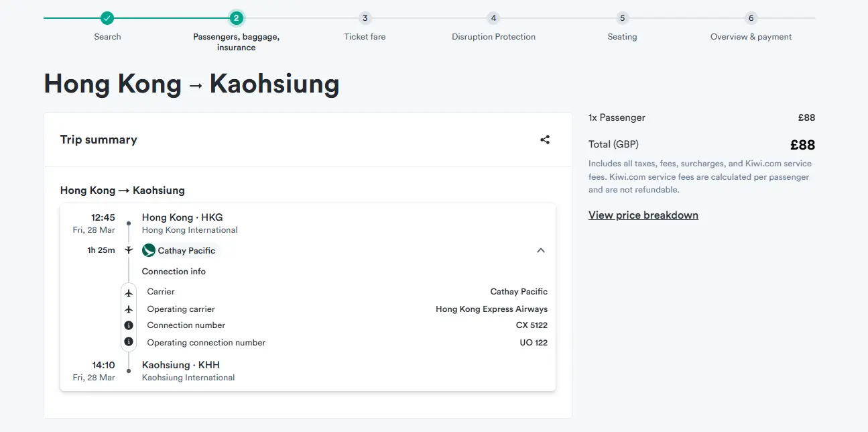Click the 1x Passenger label

(617, 117)
